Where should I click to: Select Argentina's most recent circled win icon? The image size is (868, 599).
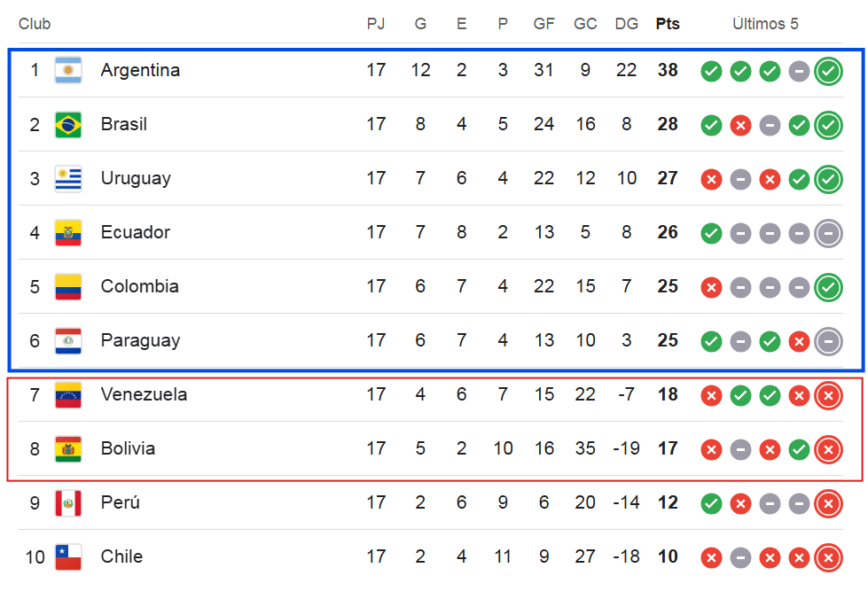coord(829,72)
